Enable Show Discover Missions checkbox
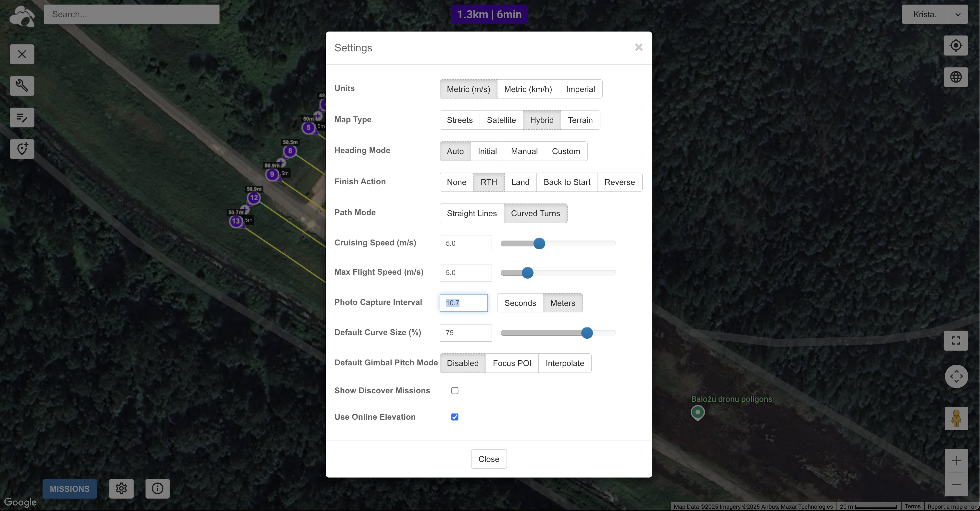 [x=455, y=390]
